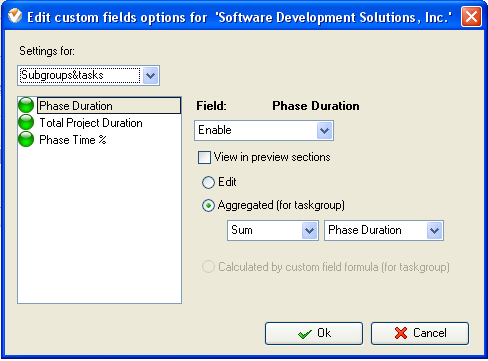This screenshot has height=361, width=488.
Task: Discard changes with the Cancel button
Action: [x=420, y=333]
